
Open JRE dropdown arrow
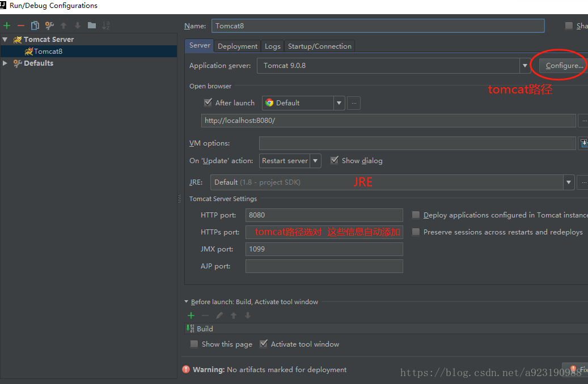click(569, 182)
